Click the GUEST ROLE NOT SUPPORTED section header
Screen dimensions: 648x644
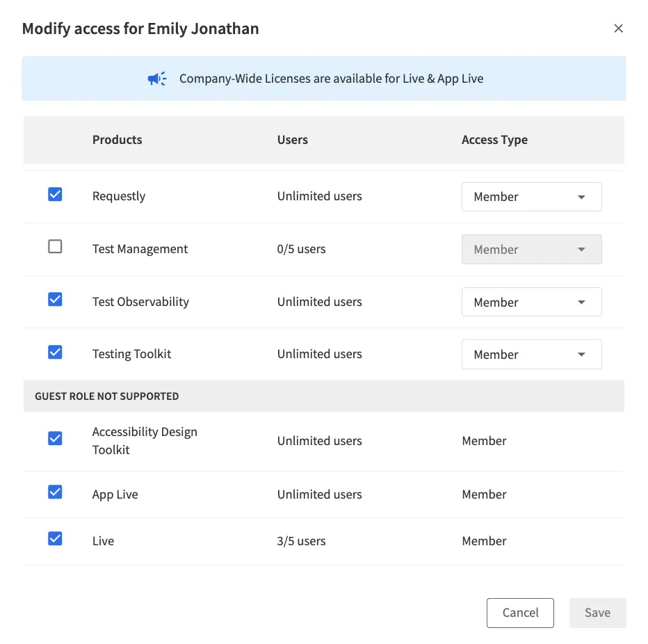point(106,396)
